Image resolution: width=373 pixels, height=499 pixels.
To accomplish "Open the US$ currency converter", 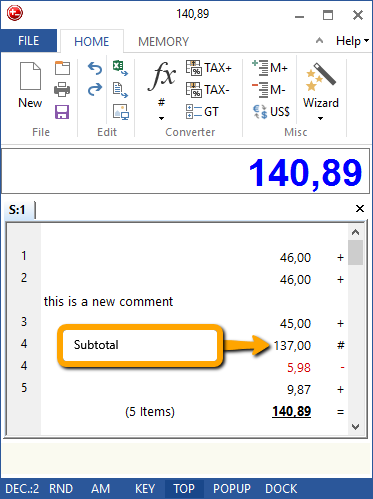I will pos(271,112).
